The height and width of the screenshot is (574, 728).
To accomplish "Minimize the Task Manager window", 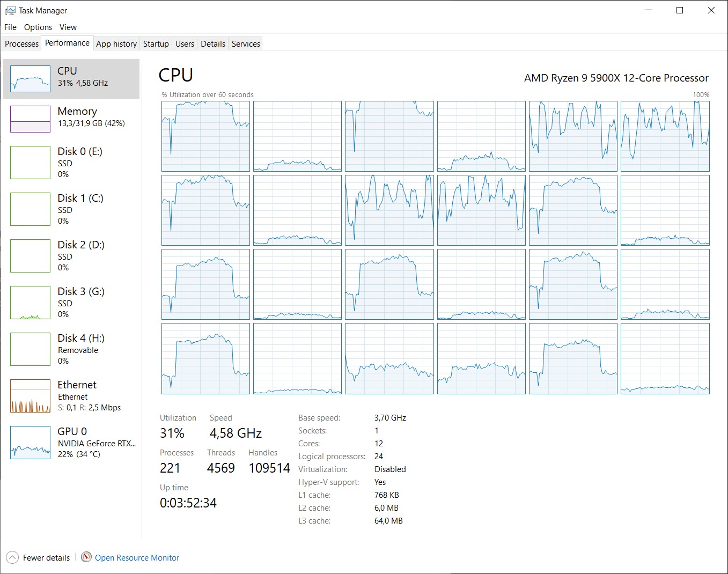I will [649, 10].
